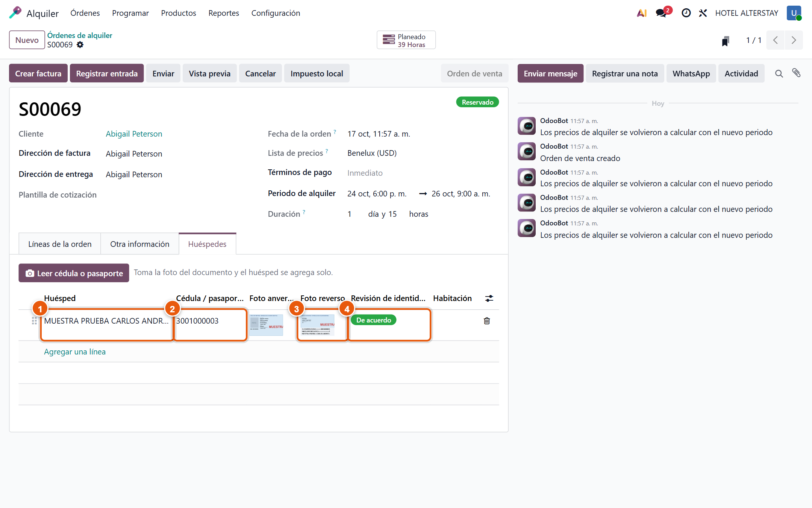The width and height of the screenshot is (812, 508).
Task: Open the Órdenes menu
Action: [x=85, y=13]
